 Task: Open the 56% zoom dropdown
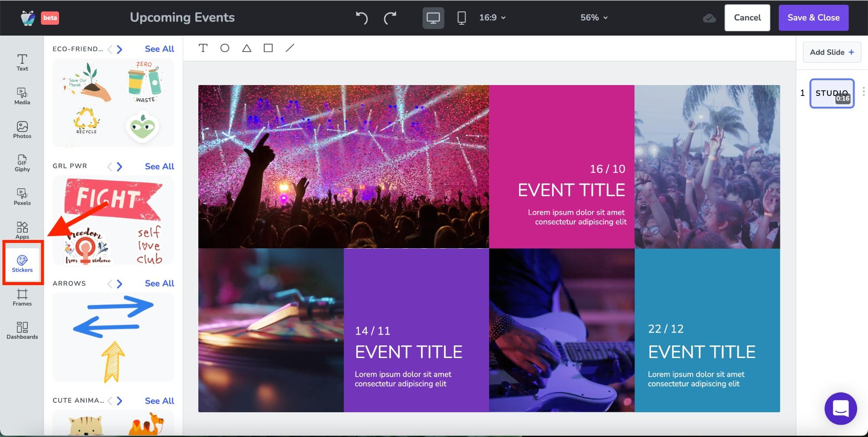click(594, 18)
